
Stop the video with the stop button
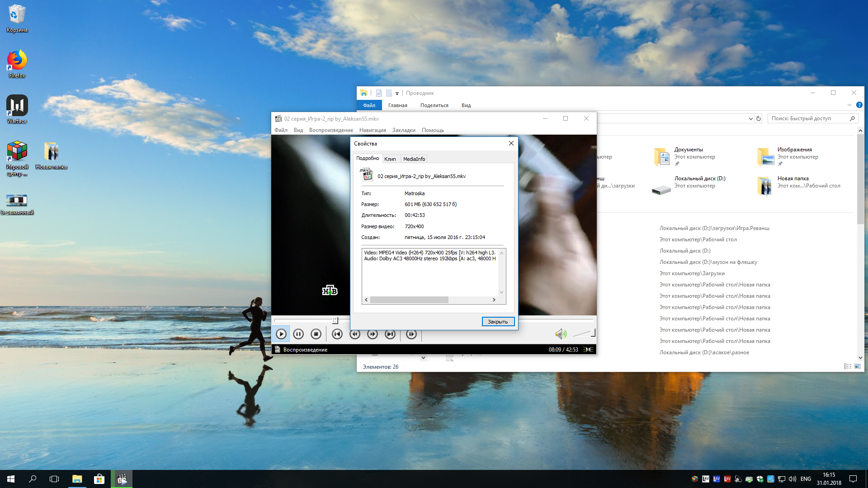click(x=316, y=334)
